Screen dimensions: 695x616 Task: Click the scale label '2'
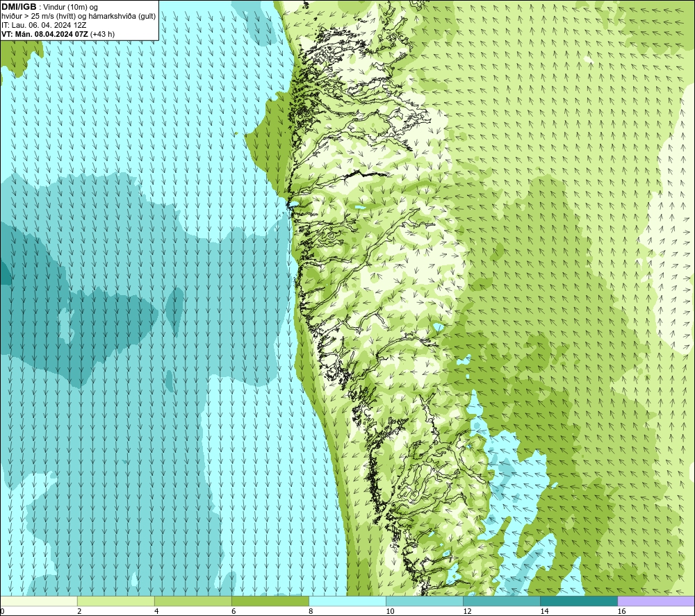pos(79,611)
